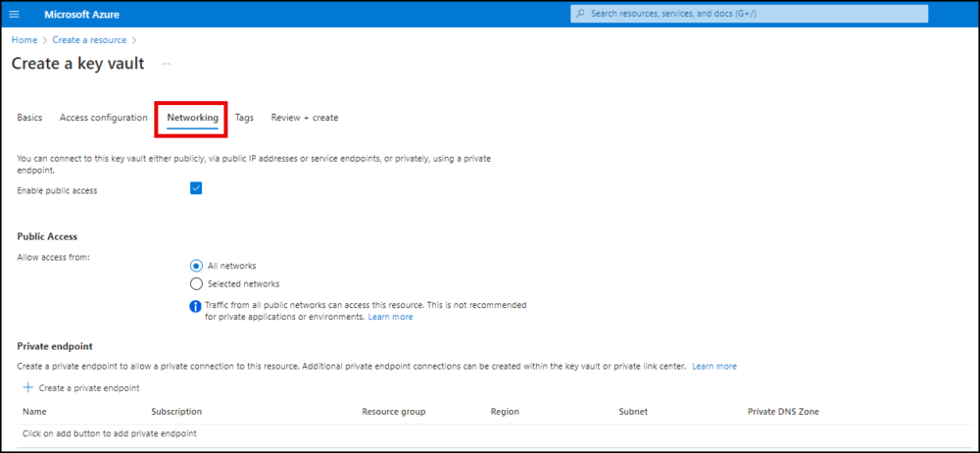Screen dimensions: 980x453
Task: Click Learn more under Public Access
Action: point(390,317)
